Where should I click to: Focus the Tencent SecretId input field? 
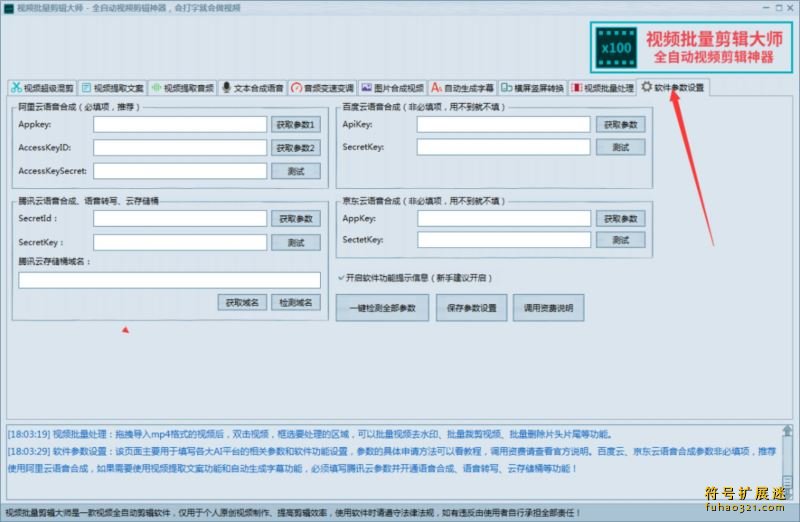coord(180,219)
